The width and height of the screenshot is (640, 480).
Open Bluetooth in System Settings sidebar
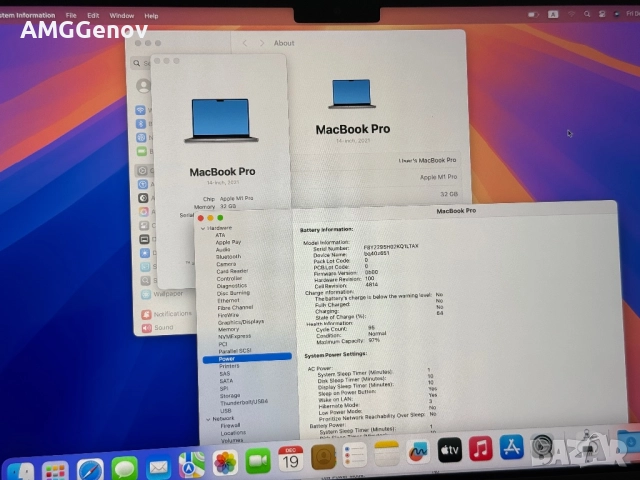coord(141,124)
